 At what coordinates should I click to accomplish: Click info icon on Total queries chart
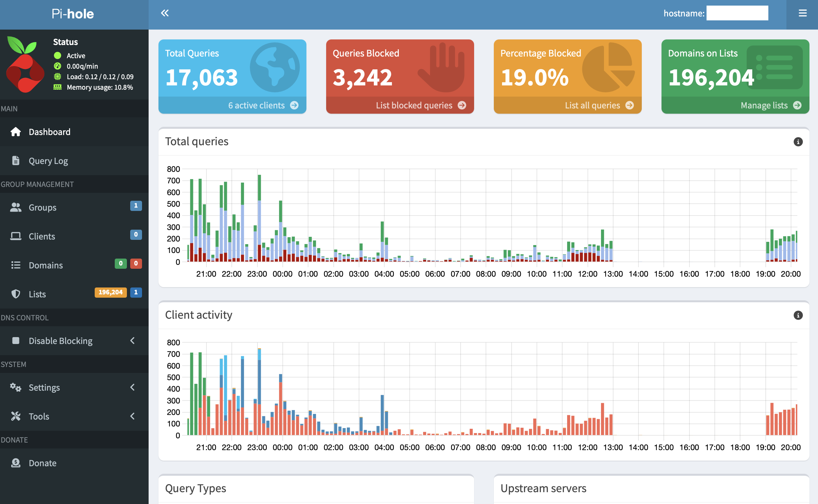pyautogui.click(x=798, y=142)
